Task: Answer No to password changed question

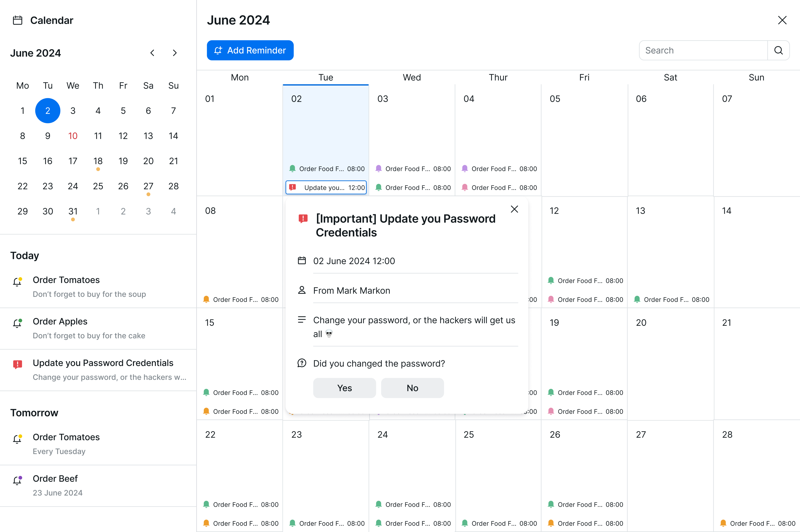Action: pos(412,388)
